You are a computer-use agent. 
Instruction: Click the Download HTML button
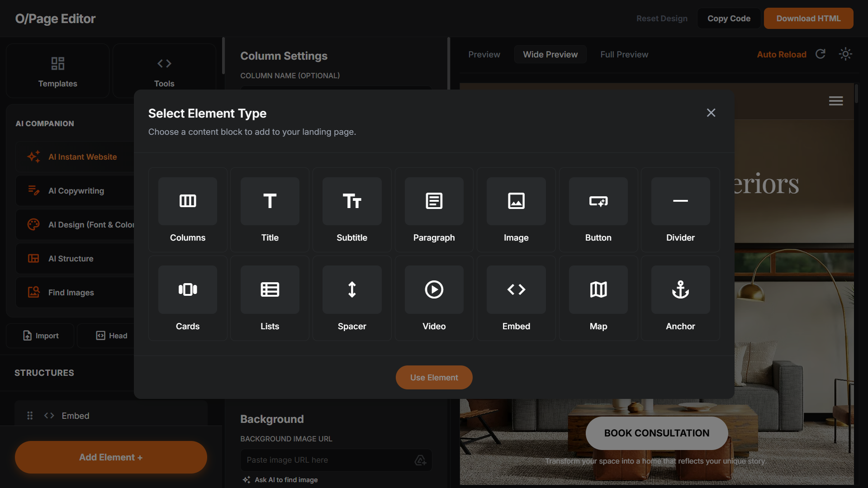pos(808,18)
